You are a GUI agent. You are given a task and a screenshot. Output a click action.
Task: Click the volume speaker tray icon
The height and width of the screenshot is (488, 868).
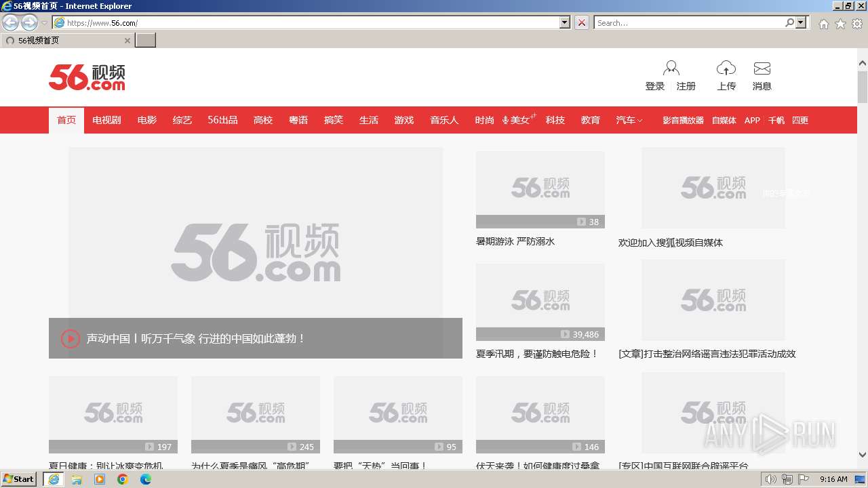pos(771,479)
